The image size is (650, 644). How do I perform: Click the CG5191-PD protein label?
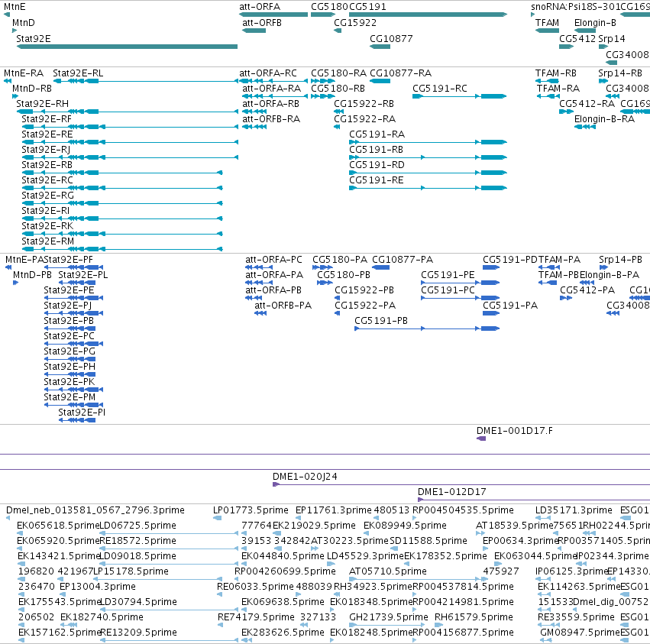point(510,260)
